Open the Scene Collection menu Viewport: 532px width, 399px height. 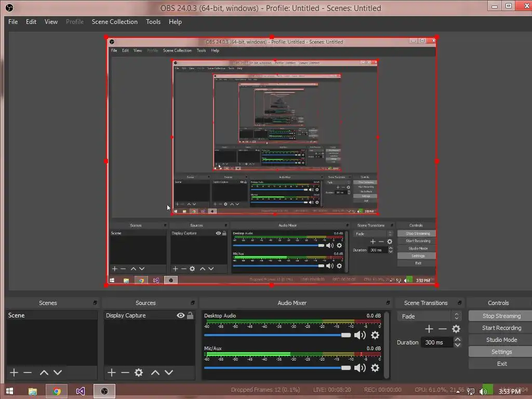115,22
